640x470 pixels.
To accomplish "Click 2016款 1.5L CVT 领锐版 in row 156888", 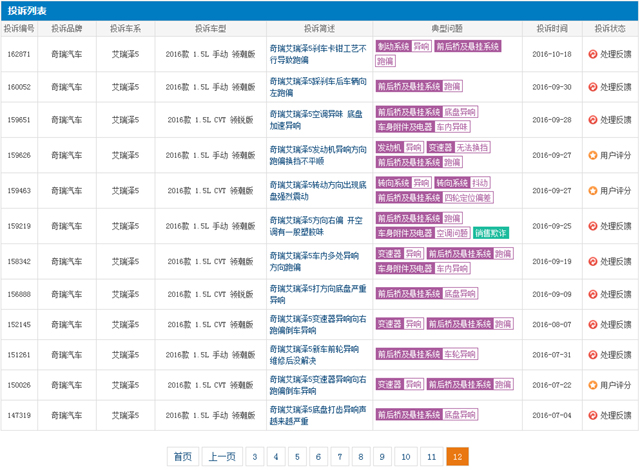I will 210,294.
